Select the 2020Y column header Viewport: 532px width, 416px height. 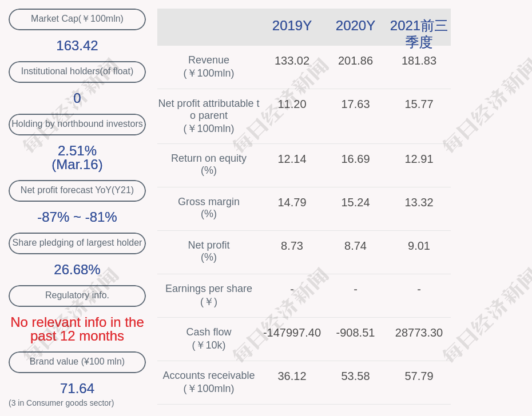[355, 26]
